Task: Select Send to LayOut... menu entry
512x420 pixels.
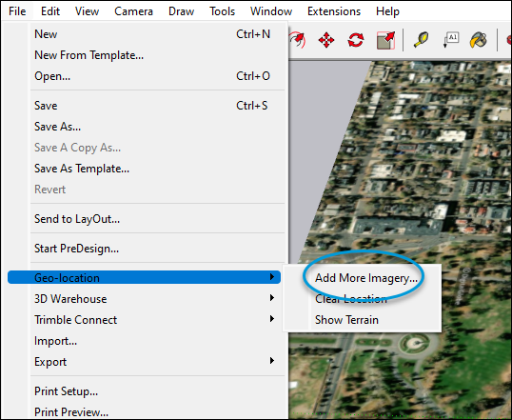Action: (77, 219)
